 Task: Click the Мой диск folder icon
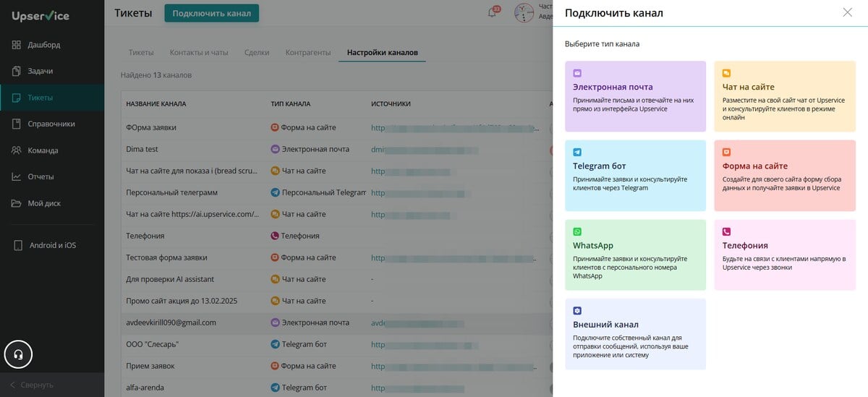(17, 203)
